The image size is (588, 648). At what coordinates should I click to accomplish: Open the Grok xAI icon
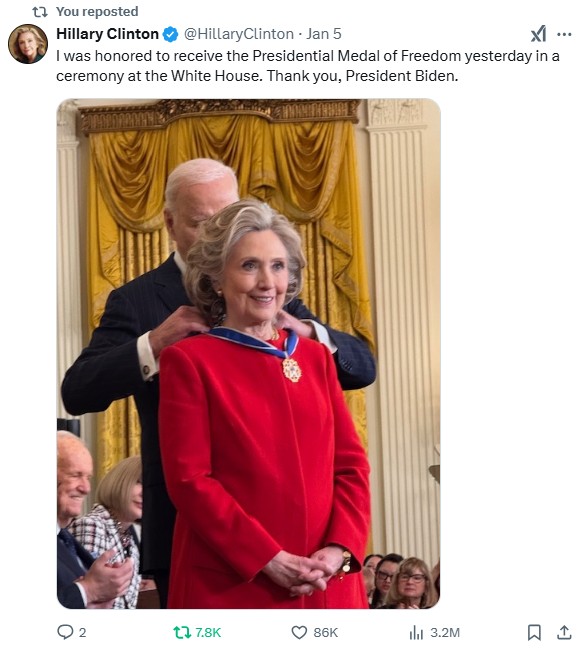(538, 34)
